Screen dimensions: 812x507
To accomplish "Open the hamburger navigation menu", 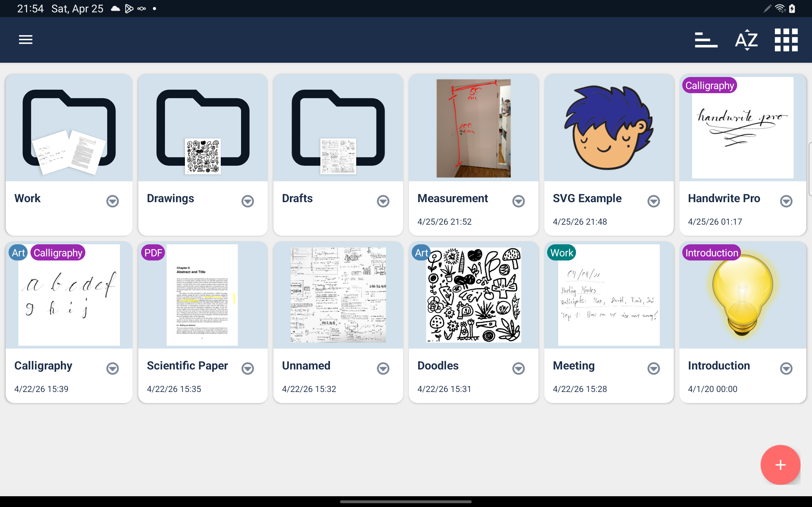I will pos(25,40).
